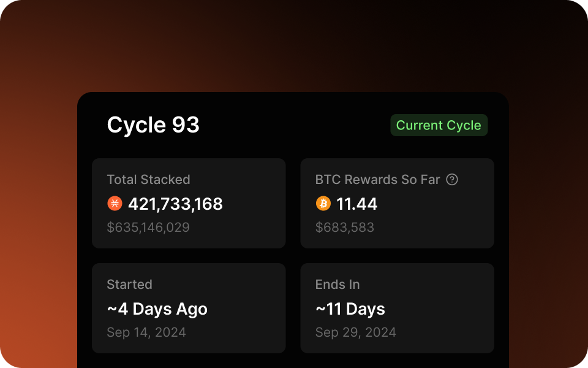Screen dimensions: 588x368
Task: Click the Total Stacked label
Action: 148,180
